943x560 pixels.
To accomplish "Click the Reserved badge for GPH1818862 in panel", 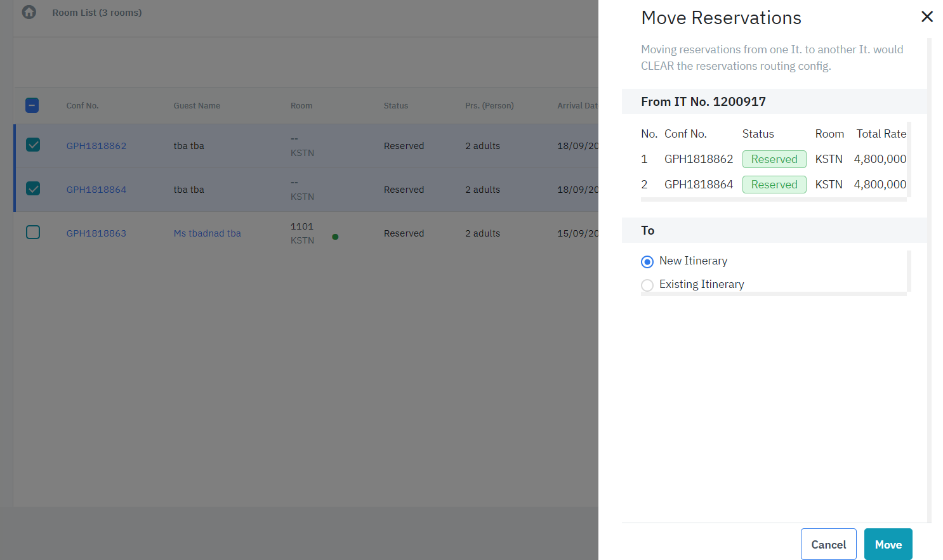I will [774, 159].
